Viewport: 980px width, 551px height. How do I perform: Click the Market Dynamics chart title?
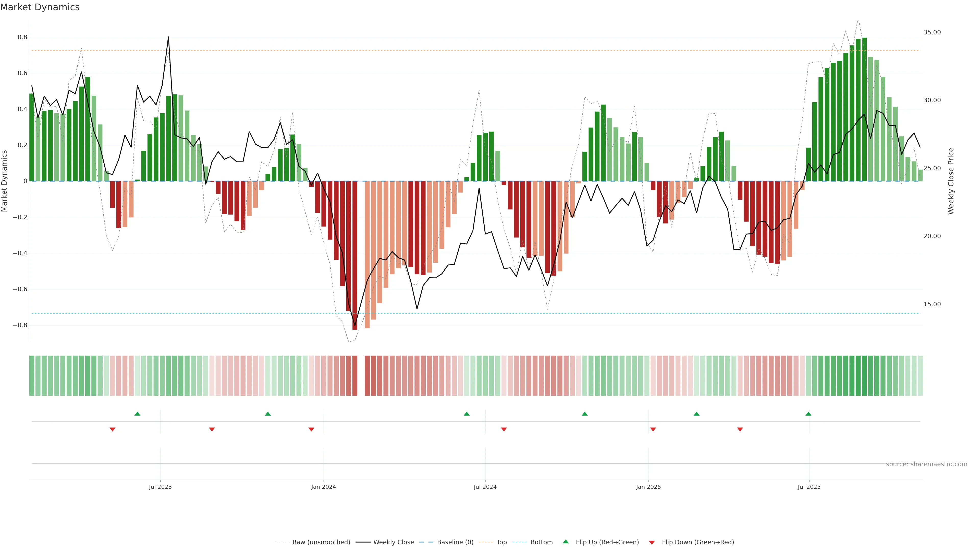tap(40, 7)
